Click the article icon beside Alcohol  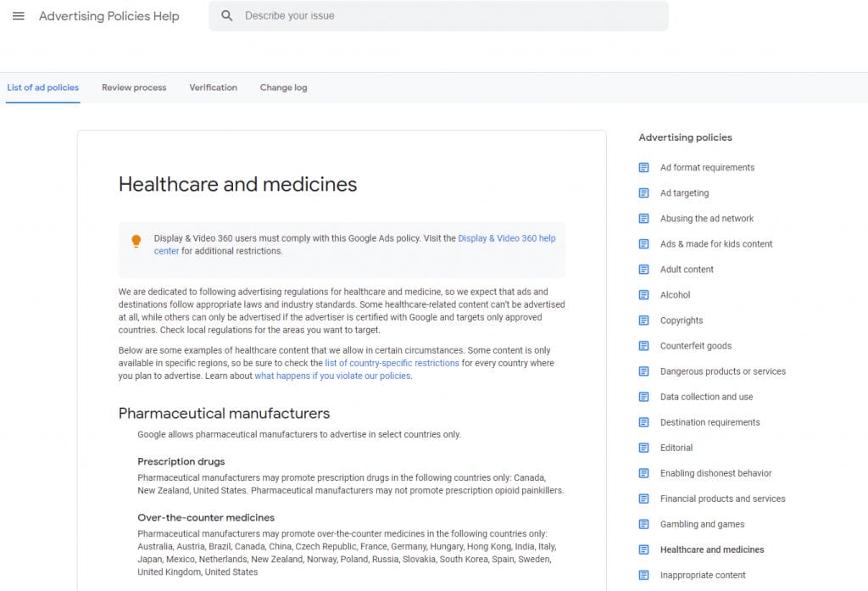pyautogui.click(x=645, y=294)
